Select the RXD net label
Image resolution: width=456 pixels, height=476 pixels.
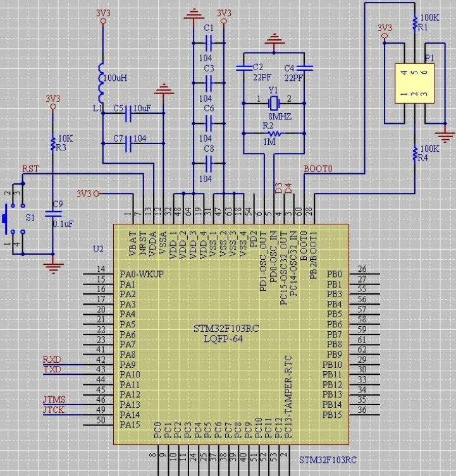point(52,360)
